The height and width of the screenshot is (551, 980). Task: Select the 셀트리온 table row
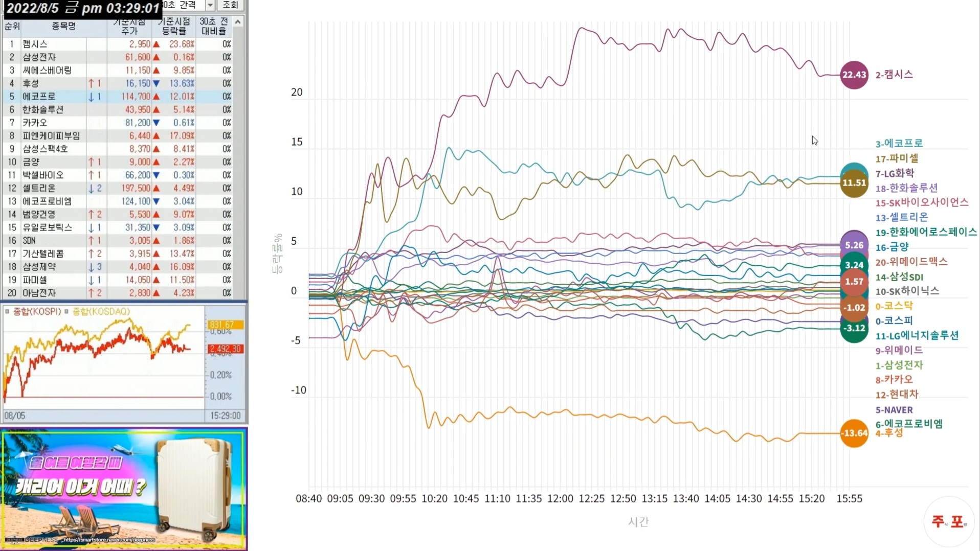pos(118,188)
